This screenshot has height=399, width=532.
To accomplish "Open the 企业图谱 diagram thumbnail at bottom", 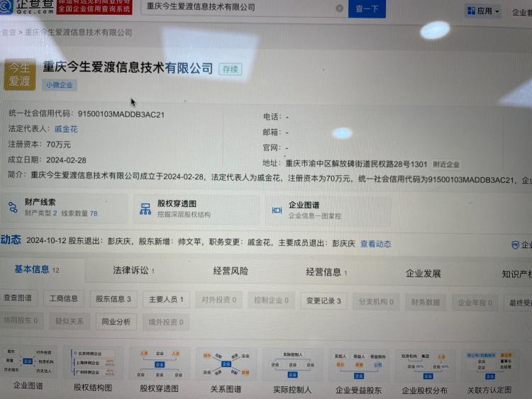I will [28, 362].
